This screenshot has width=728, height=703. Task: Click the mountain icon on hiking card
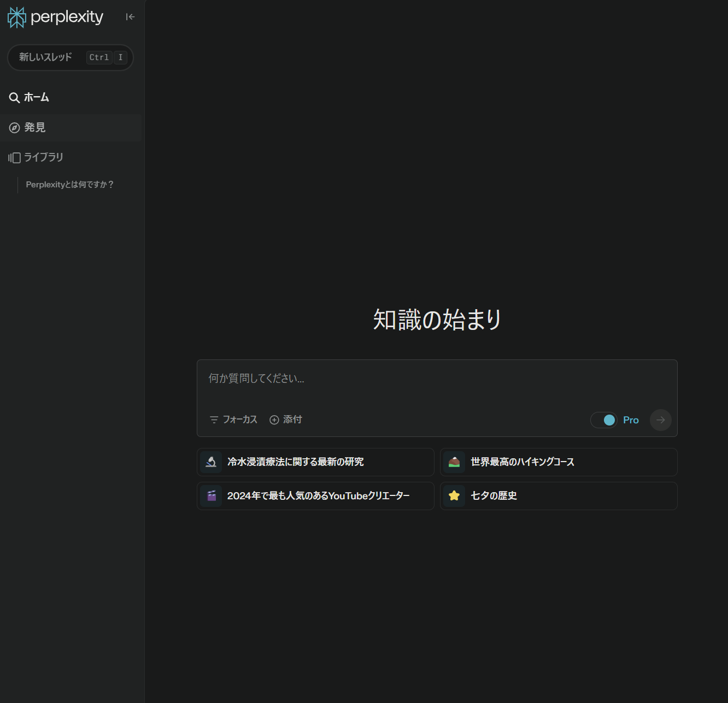(x=454, y=462)
